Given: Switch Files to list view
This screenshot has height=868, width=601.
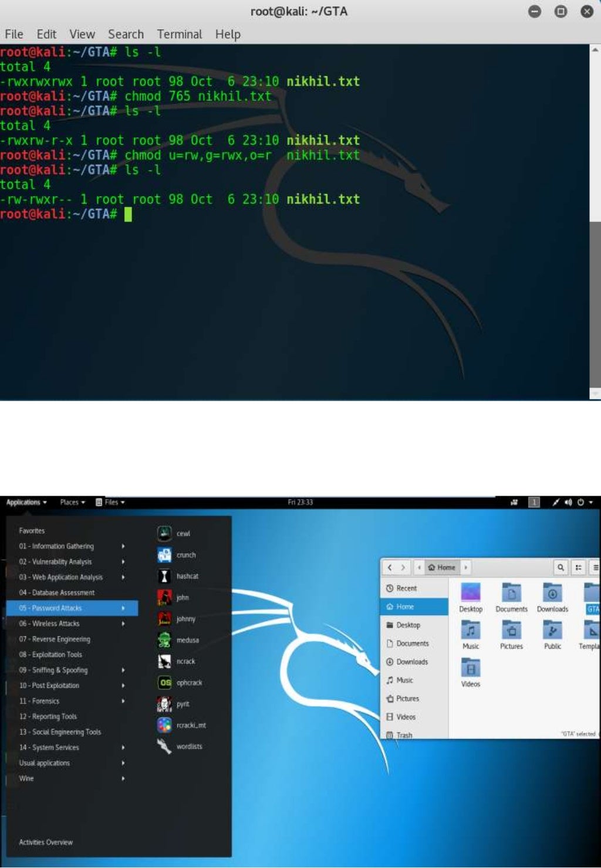Looking at the screenshot, I should pyautogui.click(x=578, y=567).
